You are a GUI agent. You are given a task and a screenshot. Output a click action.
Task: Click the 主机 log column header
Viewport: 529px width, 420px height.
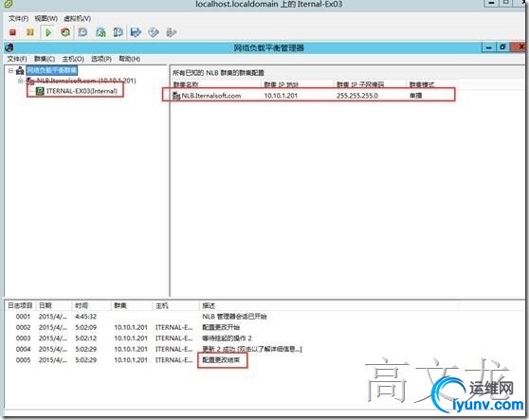click(x=161, y=305)
